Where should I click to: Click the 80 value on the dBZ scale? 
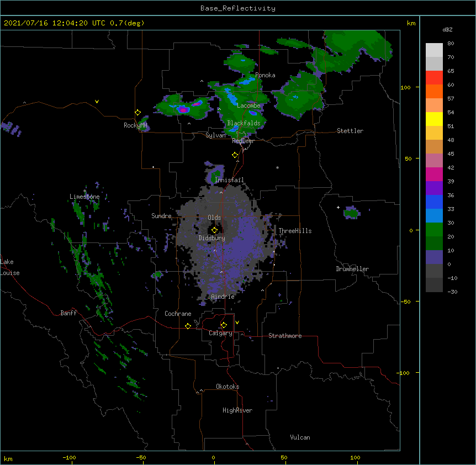tap(451, 44)
